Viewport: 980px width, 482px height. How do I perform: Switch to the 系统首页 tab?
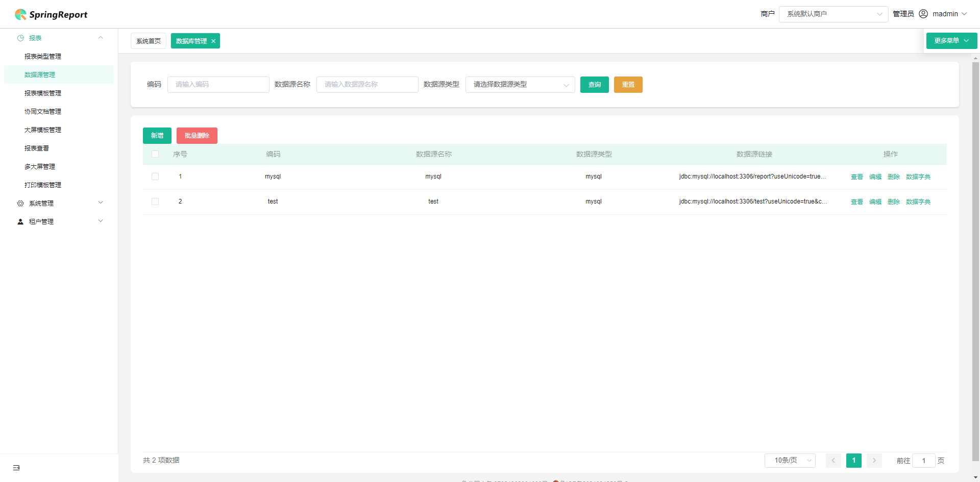(x=149, y=41)
